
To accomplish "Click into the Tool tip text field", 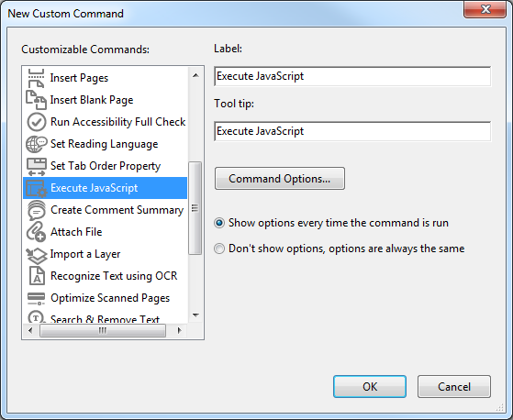I will point(352,131).
